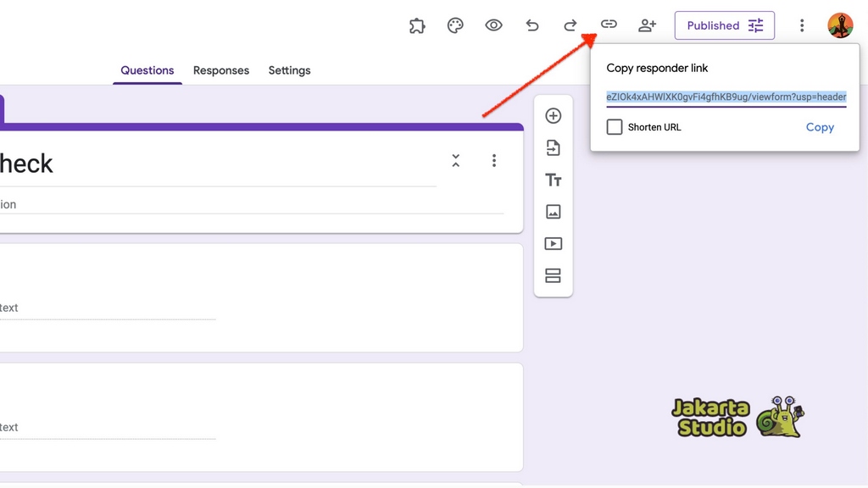Click the undo arrow
The image size is (868, 488).
(x=532, y=25)
